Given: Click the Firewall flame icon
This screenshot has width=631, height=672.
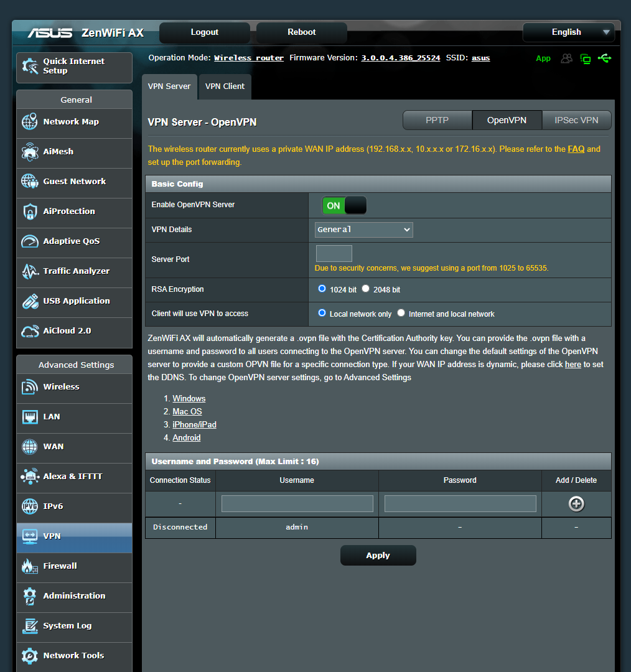Looking at the screenshot, I should 30,566.
